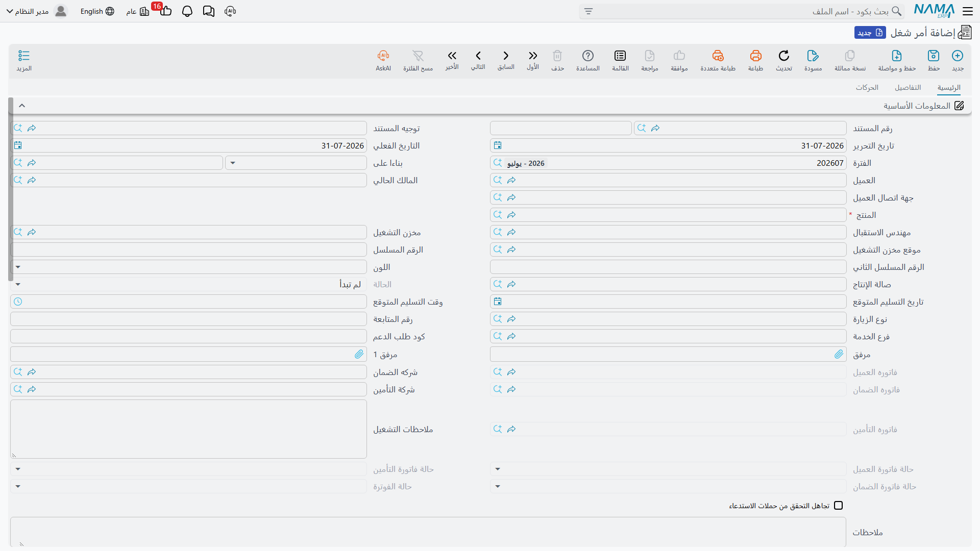Click the تحديث (Refresh) toolbar icon

click(x=784, y=56)
